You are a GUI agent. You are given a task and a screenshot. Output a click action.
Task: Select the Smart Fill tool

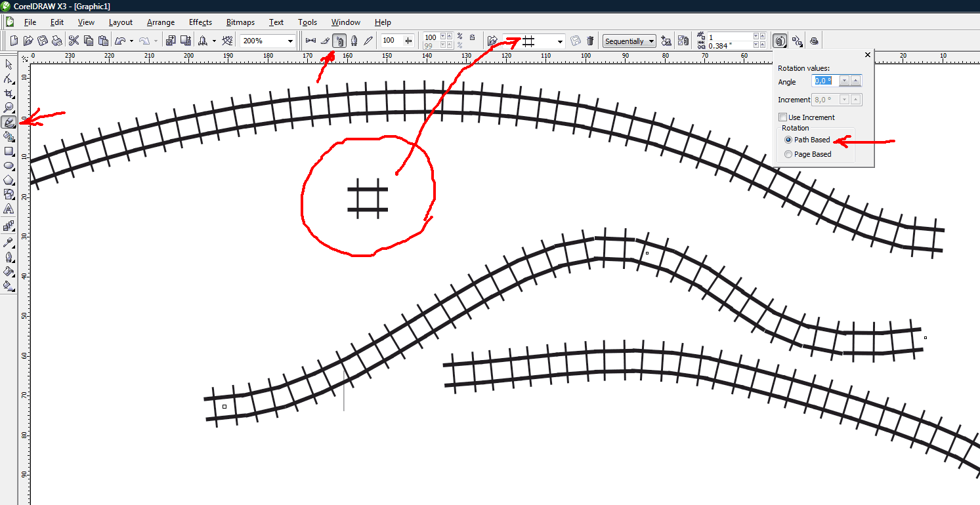pyautogui.click(x=9, y=136)
